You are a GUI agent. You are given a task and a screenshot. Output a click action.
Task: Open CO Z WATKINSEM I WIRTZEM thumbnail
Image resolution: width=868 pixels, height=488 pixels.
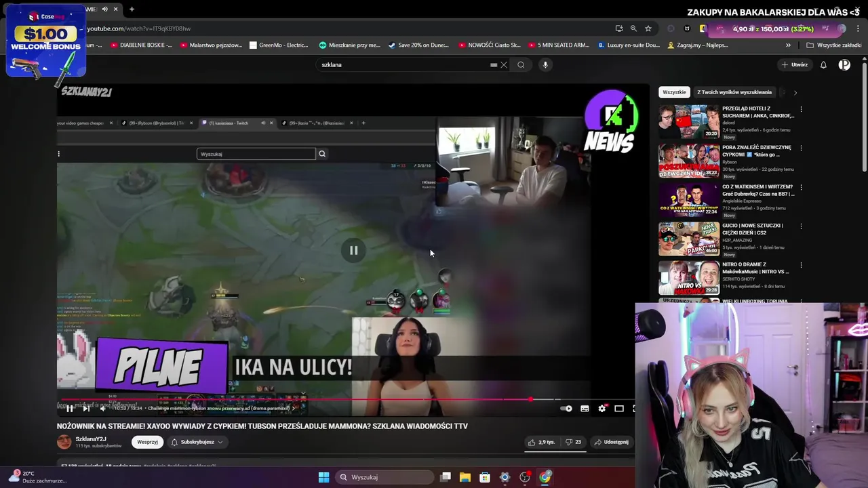(x=689, y=199)
